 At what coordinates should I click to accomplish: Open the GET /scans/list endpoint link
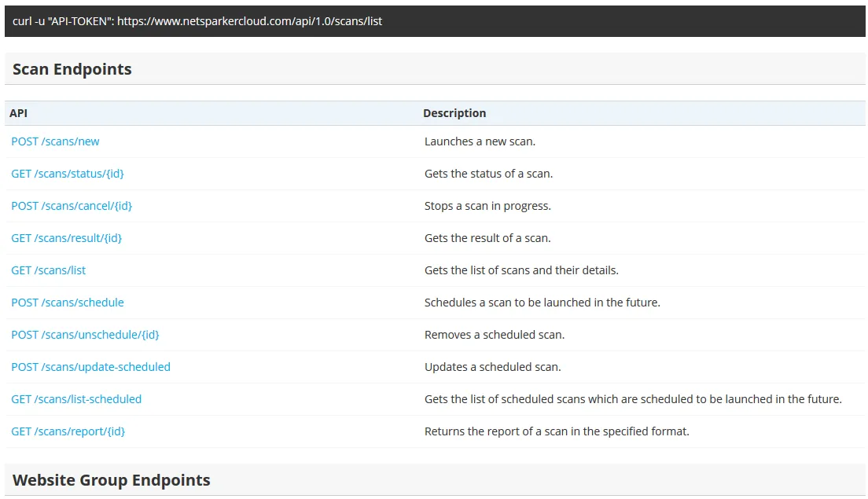[x=49, y=270]
